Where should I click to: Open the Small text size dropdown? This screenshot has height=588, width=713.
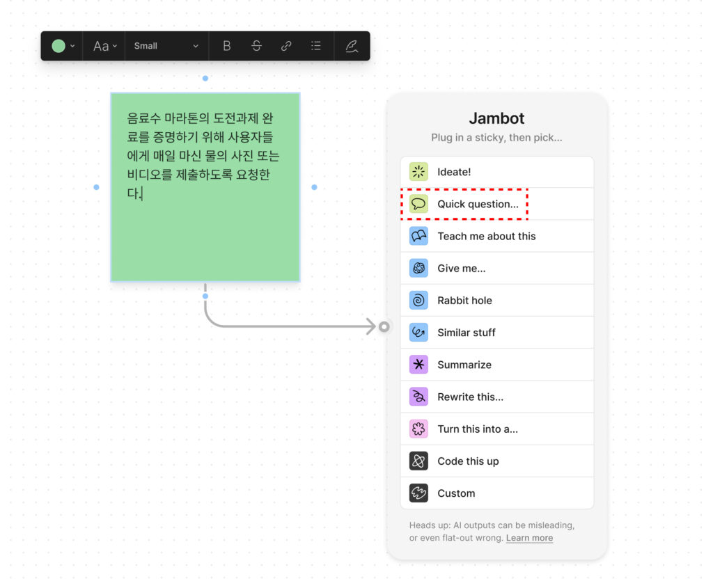(x=166, y=46)
